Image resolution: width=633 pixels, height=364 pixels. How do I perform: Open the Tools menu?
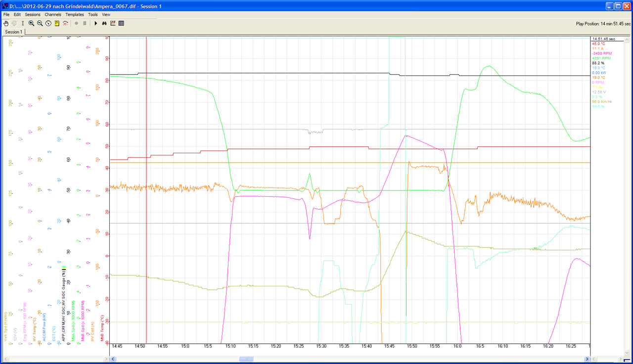tap(93, 15)
